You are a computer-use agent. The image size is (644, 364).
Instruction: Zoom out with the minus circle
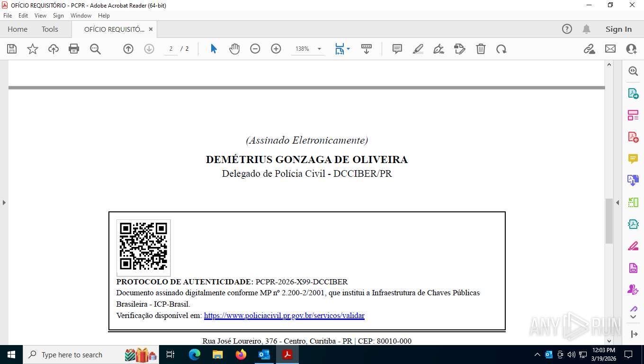(255, 49)
